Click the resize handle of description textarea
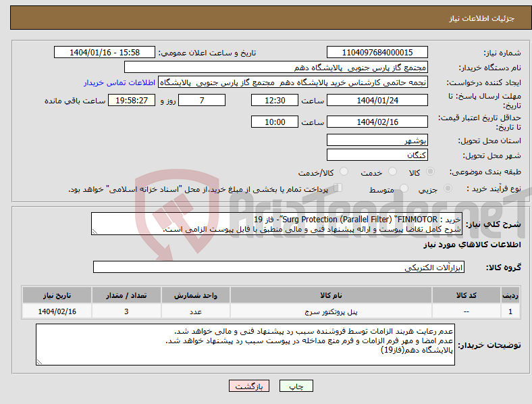This screenshot has width=532, height=404. coord(95,232)
